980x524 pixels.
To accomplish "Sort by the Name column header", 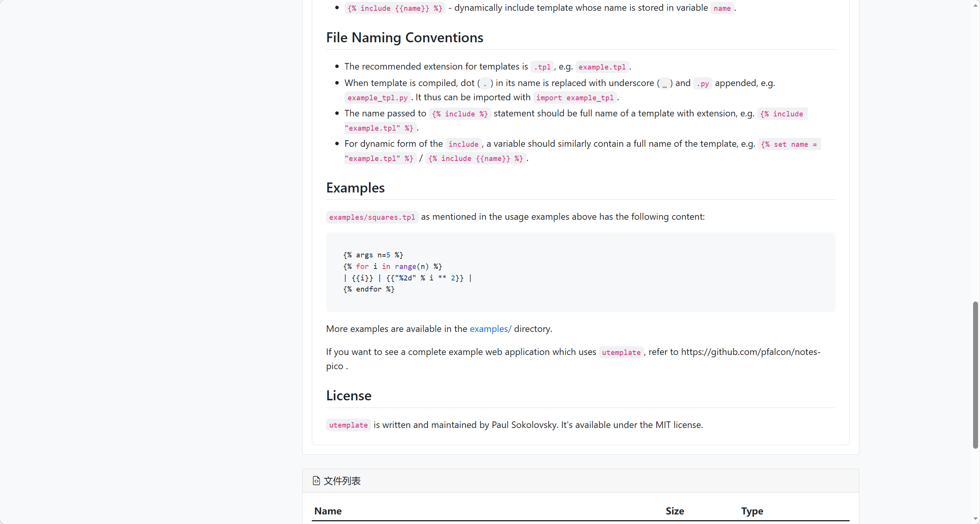I will click(x=328, y=511).
